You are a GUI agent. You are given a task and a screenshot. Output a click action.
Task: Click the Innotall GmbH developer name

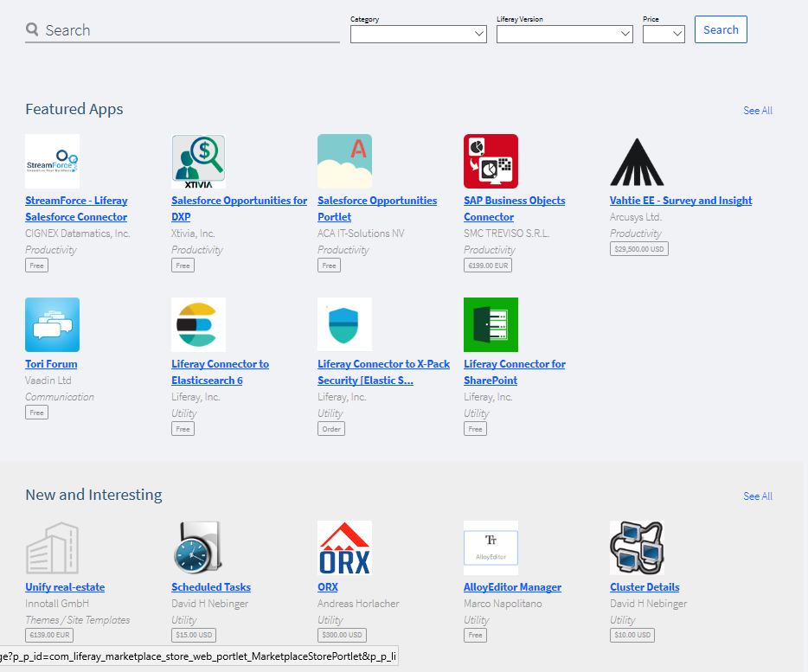(x=57, y=604)
